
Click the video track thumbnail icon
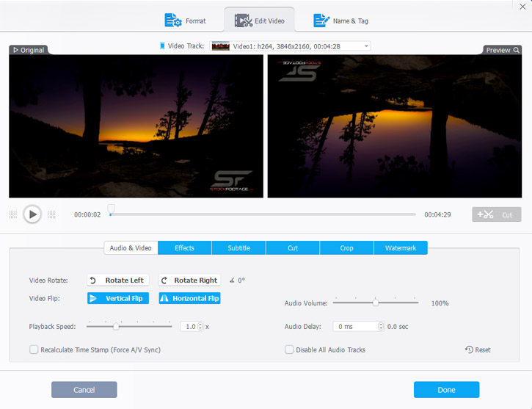[221, 46]
